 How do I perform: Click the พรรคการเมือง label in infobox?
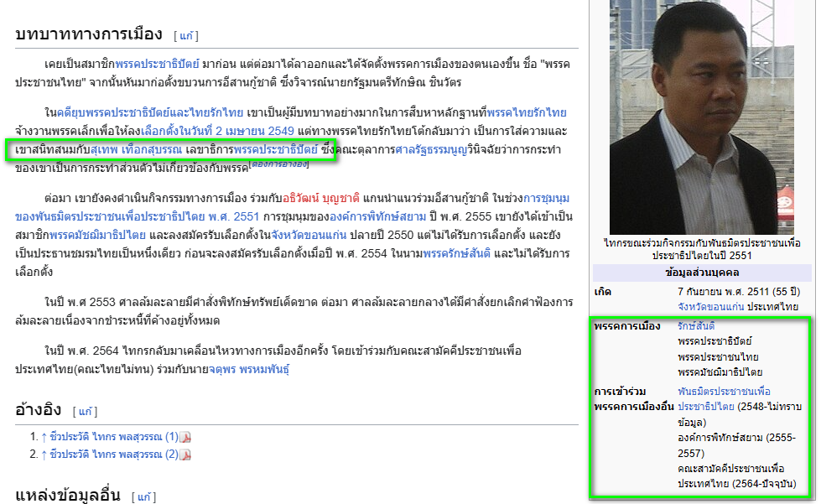click(x=627, y=326)
